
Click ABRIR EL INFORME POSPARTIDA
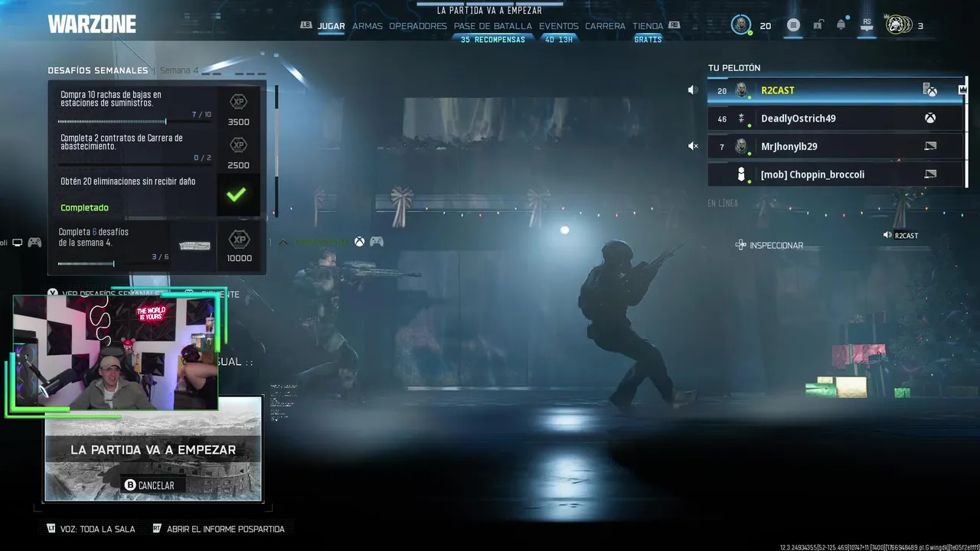218,529
